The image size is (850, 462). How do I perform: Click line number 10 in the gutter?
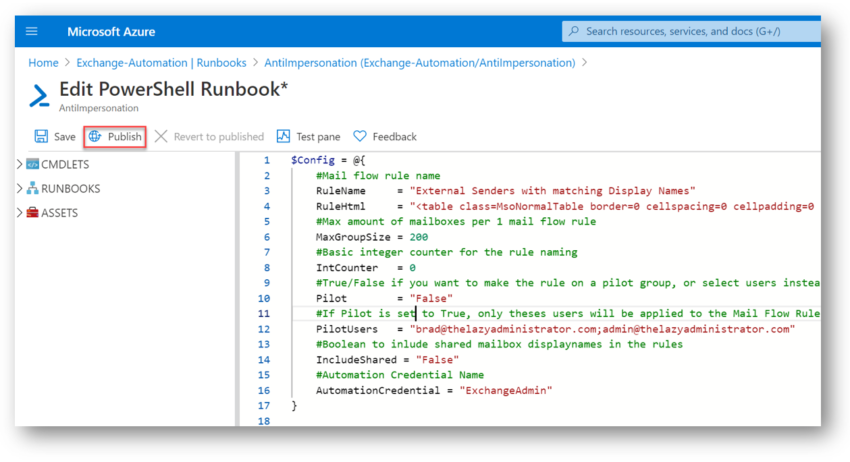pos(263,298)
